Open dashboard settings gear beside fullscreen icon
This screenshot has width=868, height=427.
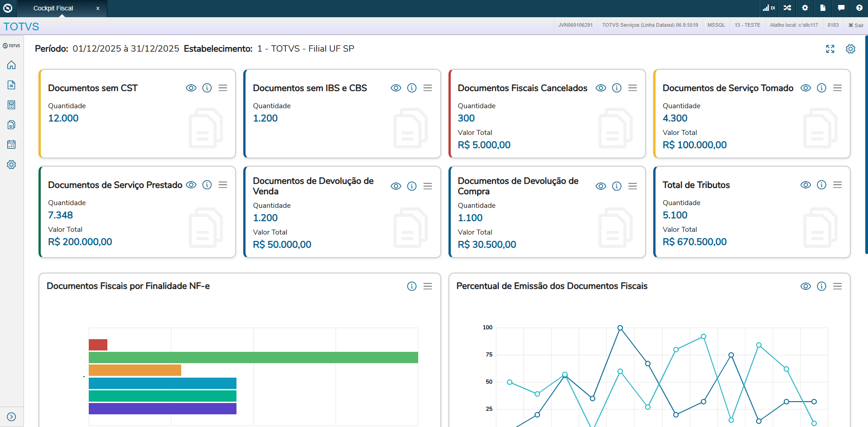[x=850, y=49]
